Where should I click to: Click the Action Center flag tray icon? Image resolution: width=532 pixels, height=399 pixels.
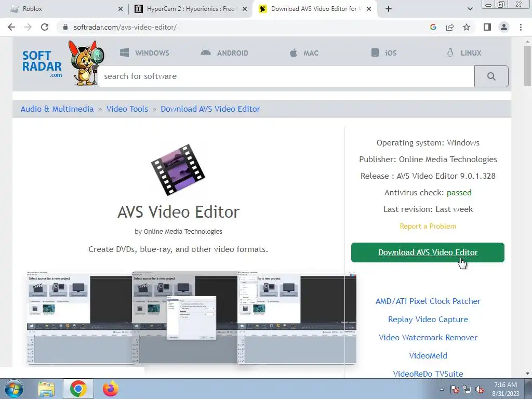tap(454, 390)
